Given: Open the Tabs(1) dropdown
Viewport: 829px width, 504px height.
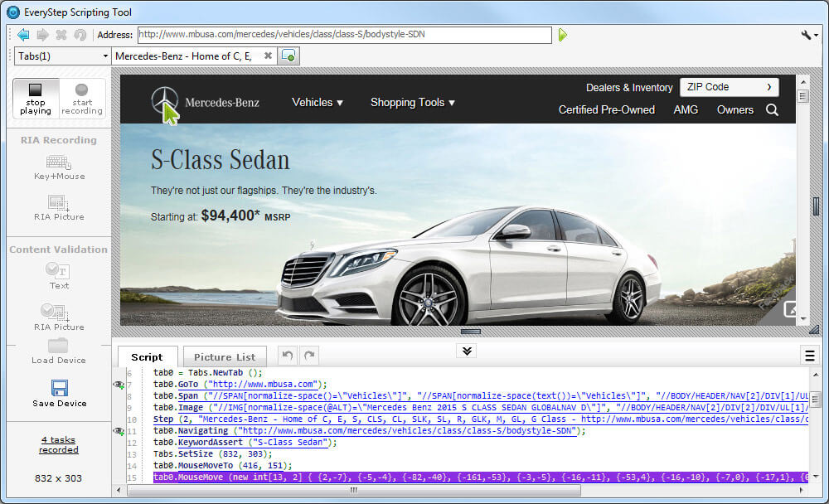Looking at the screenshot, I should point(62,56).
